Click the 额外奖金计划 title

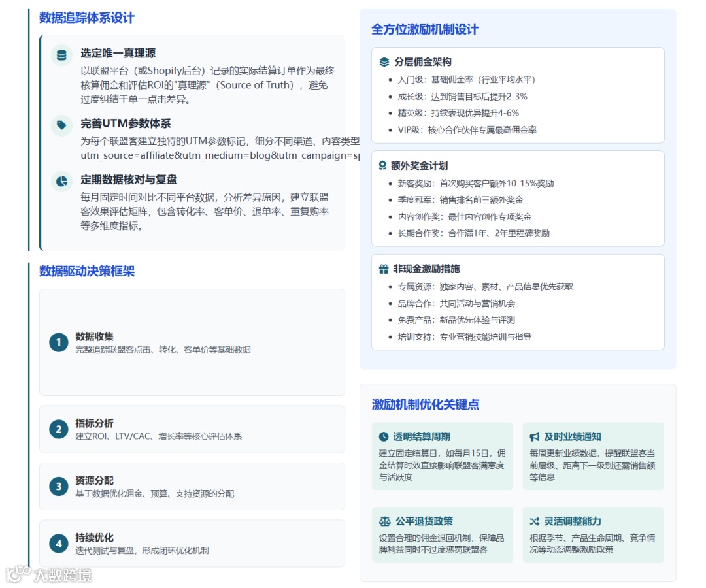coord(419,165)
